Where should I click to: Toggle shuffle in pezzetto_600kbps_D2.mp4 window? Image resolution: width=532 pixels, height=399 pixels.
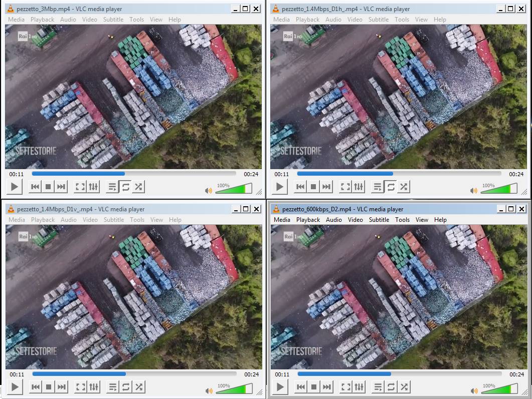pyautogui.click(x=405, y=387)
